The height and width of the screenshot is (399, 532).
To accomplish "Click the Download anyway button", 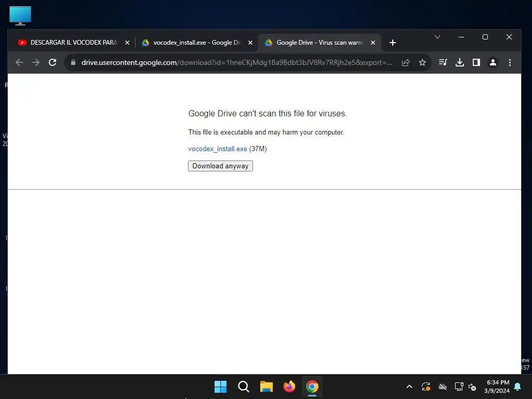I will tap(220, 166).
